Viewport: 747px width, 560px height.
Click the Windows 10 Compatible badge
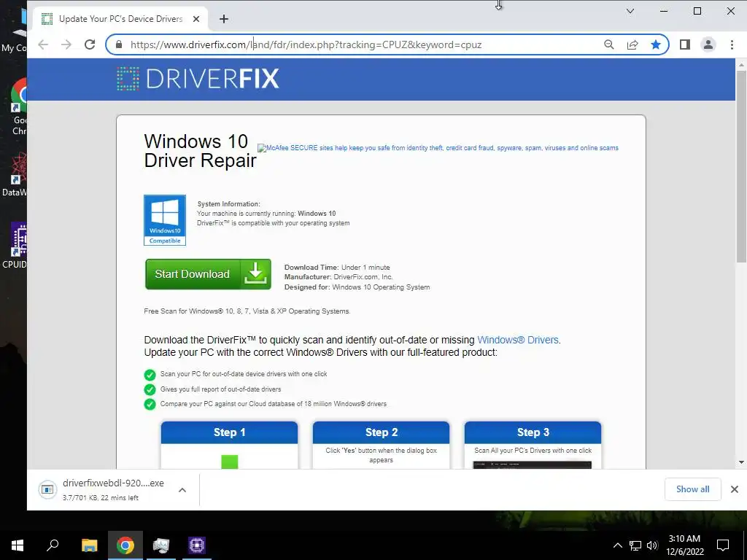[x=165, y=220]
